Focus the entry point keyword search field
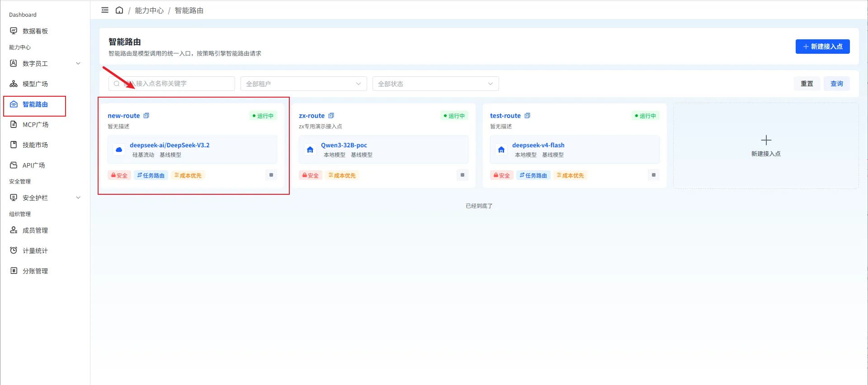This screenshot has height=385, width=868. (171, 84)
